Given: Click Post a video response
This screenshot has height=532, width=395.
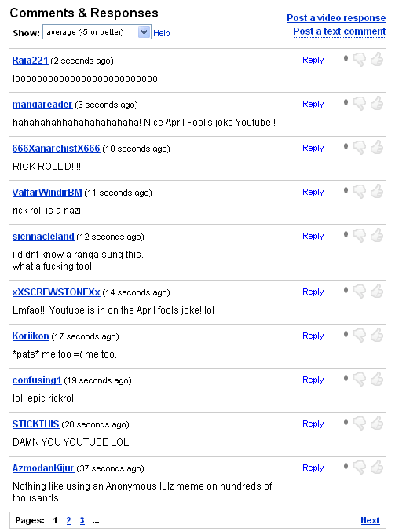Looking at the screenshot, I should [x=336, y=17].
